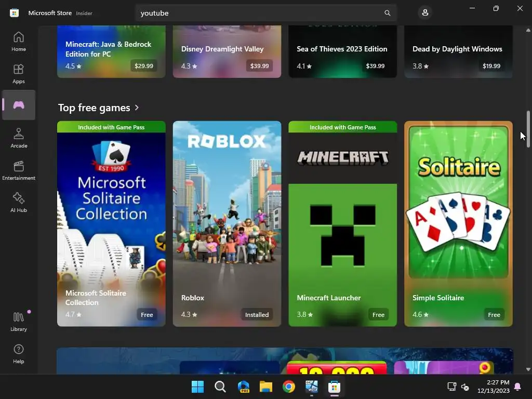Open the notification bell in system tray
Screen dimensions: 532x399
(x=518, y=387)
